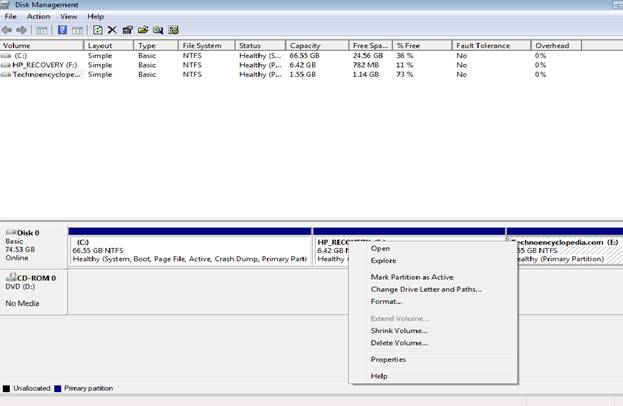Click the Forward arrow toolbar icon
Viewport: 623px width, 406px height.
(x=21, y=30)
